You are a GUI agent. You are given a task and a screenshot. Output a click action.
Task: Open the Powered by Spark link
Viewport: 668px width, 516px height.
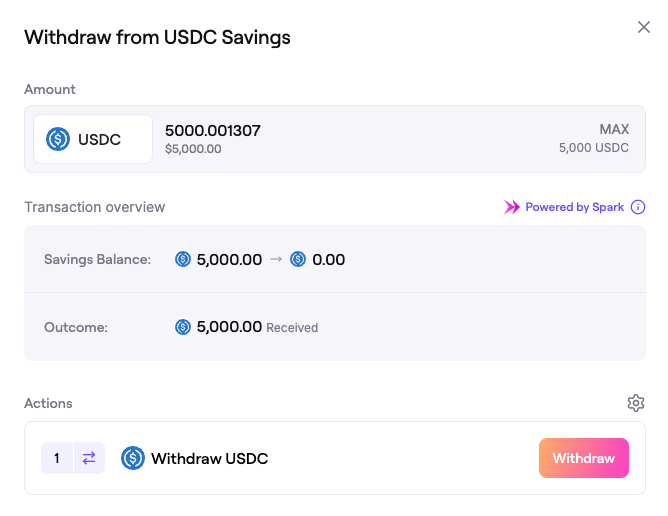click(574, 207)
